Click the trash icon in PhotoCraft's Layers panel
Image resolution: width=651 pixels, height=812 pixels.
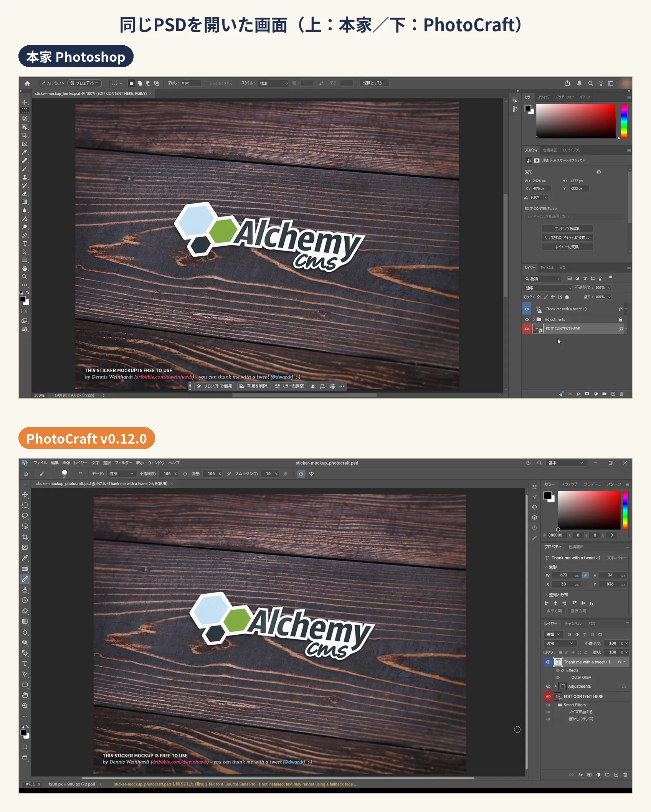pyautogui.click(x=625, y=774)
